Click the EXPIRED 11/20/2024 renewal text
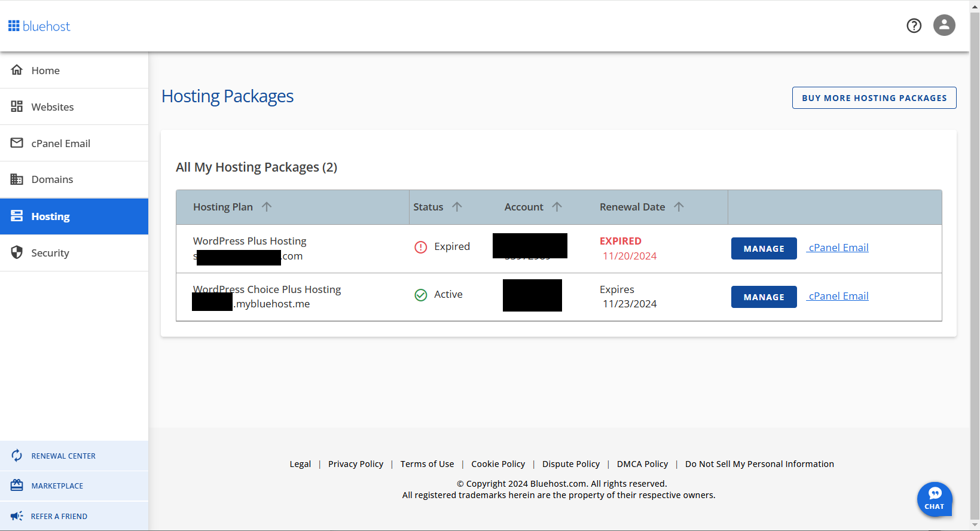This screenshot has width=980, height=531. coord(628,248)
